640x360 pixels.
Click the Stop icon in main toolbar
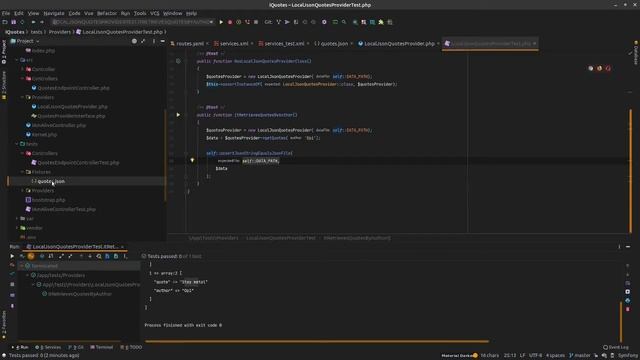(x=256, y=22)
